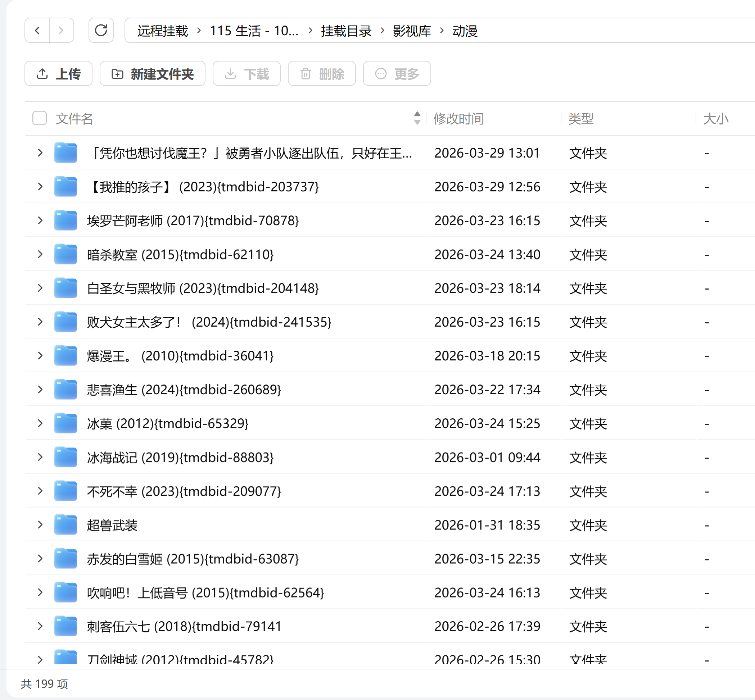Viewport: 755px width, 700px height.
Task: Open folder 暗杀教室 (2015){tmdbid-62110}
Action: point(180,255)
